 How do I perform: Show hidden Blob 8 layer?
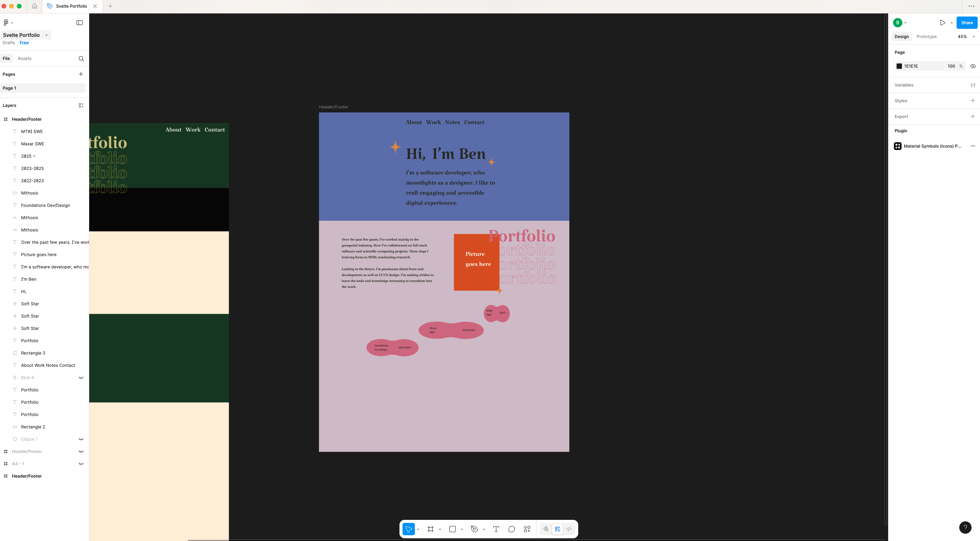(81, 378)
